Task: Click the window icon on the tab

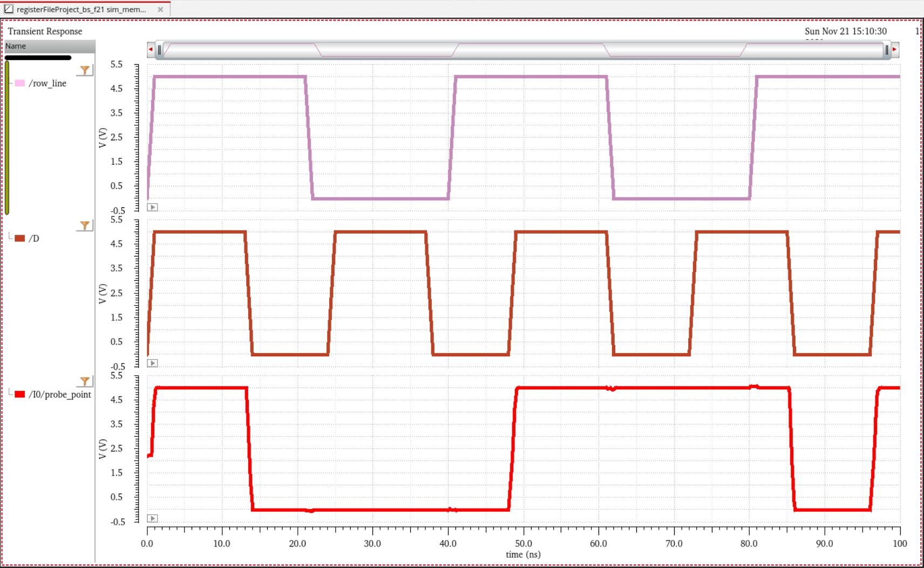Action: tap(9, 9)
